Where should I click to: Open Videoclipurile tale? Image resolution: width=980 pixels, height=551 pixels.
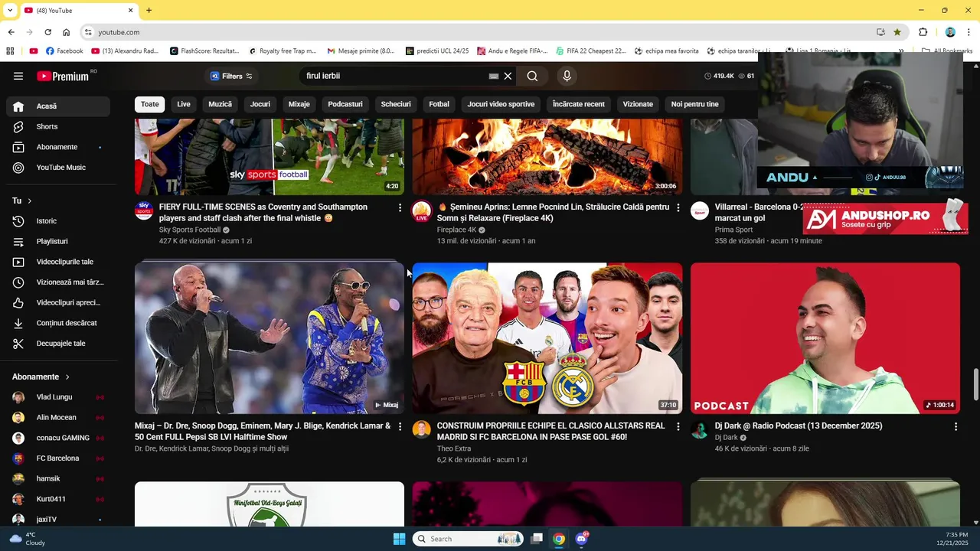coord(58,262)
